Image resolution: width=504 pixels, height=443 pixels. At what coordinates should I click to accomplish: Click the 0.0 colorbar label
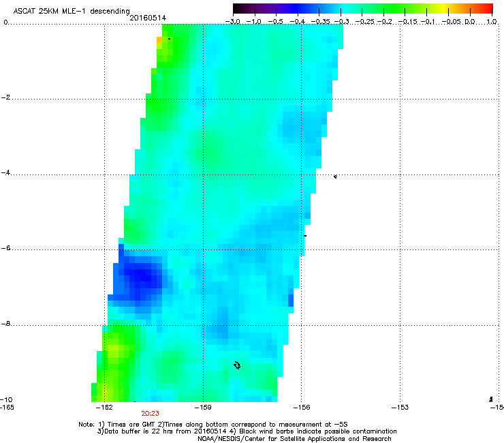tap(470, 22)
